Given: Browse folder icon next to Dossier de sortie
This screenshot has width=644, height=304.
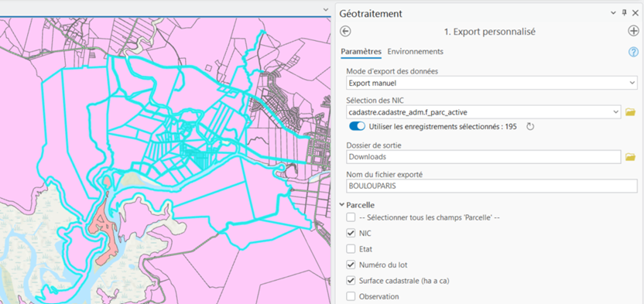Looking at the screenshot, I should click(x=630, y=157).
